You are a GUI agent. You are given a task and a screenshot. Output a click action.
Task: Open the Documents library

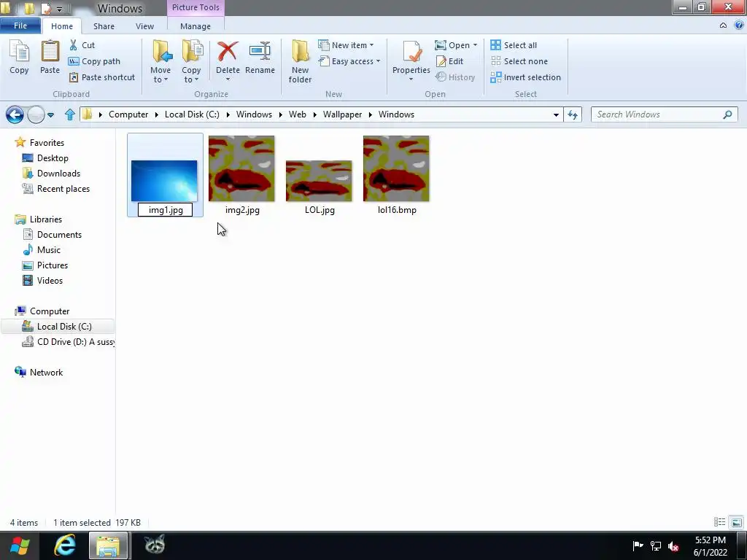coord(52,235)
